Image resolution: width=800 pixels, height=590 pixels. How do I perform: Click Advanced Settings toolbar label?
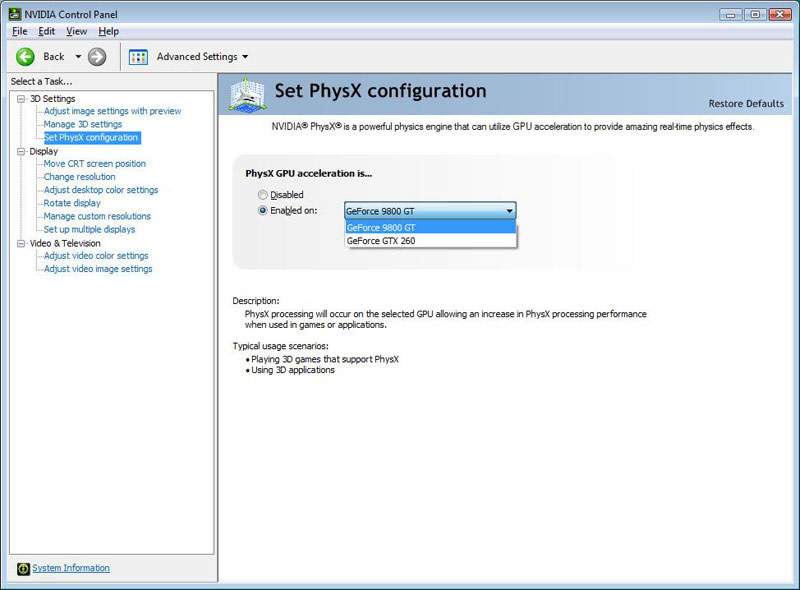[197, 57]
